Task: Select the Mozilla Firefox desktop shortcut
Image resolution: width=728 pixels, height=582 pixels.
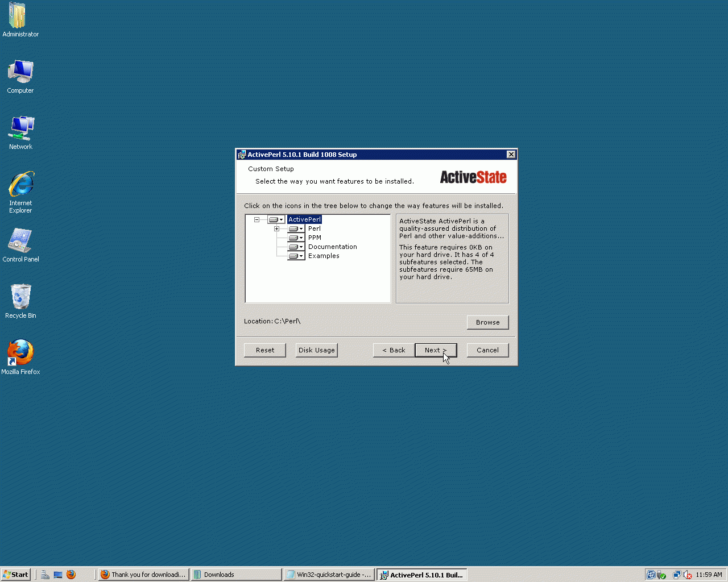Action: click(20, 357)
